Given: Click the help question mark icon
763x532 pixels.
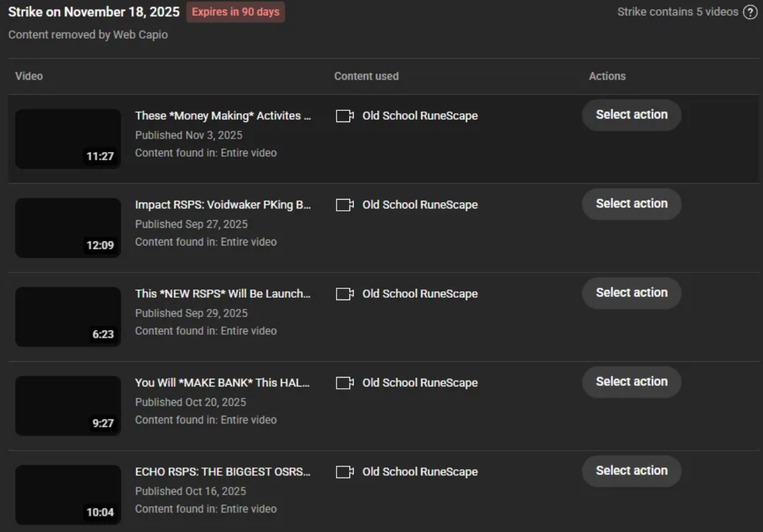Looking at the screenshot, I should [x=750, y=12].
